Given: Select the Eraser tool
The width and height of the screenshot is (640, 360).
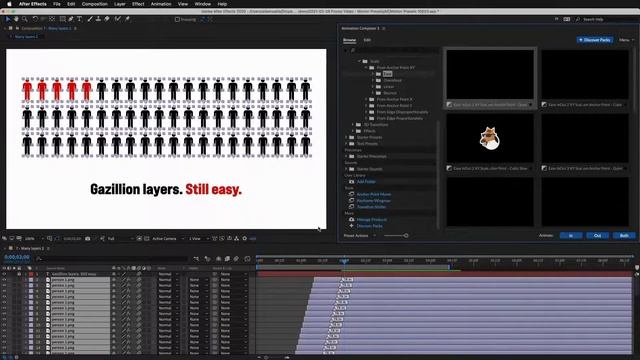Looking at the screenshot, I should coord(107,19).
